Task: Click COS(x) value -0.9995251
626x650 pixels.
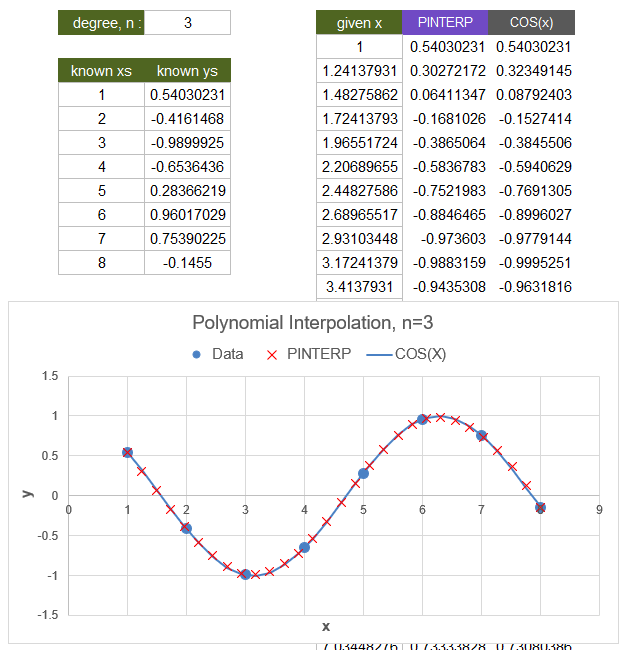Action: [x=535, y=263]
